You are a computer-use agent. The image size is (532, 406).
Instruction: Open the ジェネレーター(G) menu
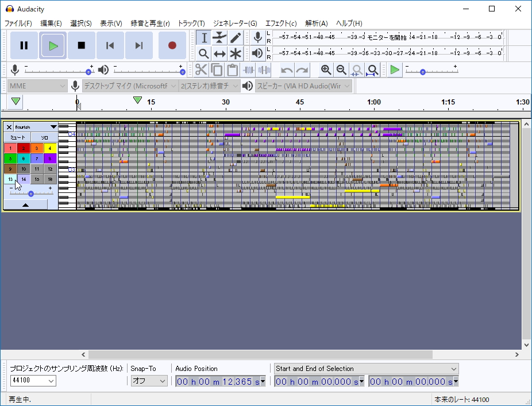click(235, 24)
